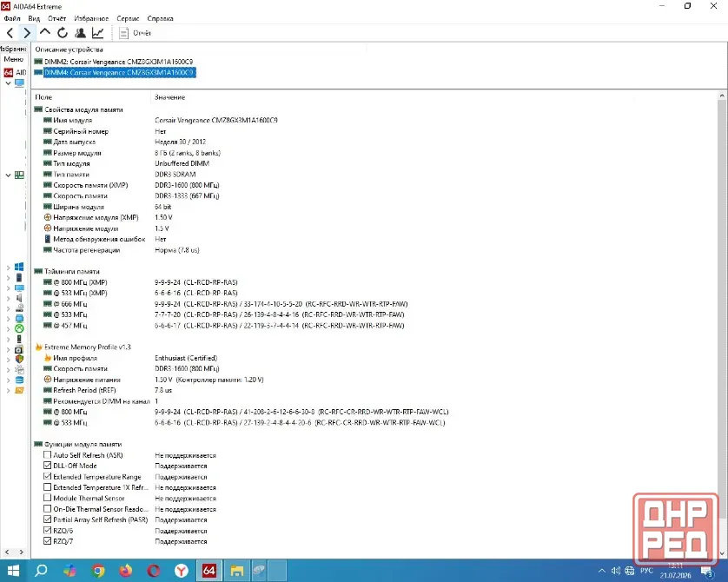The width and height of the screenshot is (728, 582).
Task: Go up one level with the Up arrow
Action: click(45, 32)
